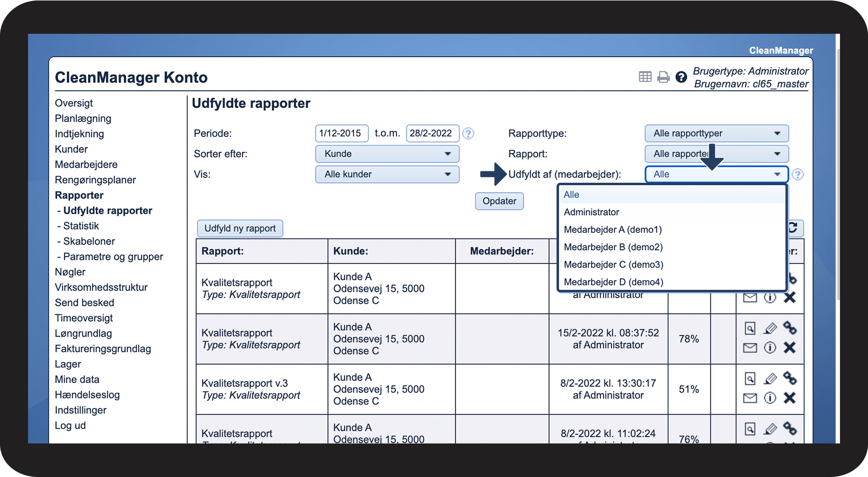Open Statistik in the sidebar

coord(81,226)
